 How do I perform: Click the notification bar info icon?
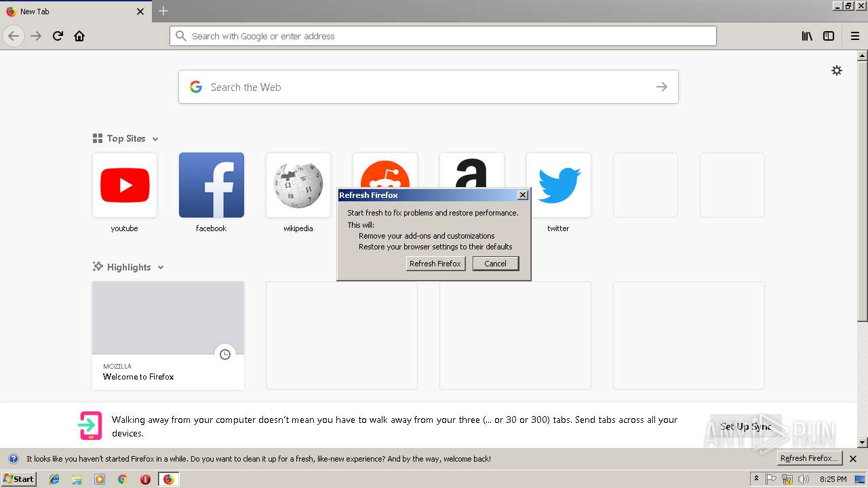(x=13, y=459)
